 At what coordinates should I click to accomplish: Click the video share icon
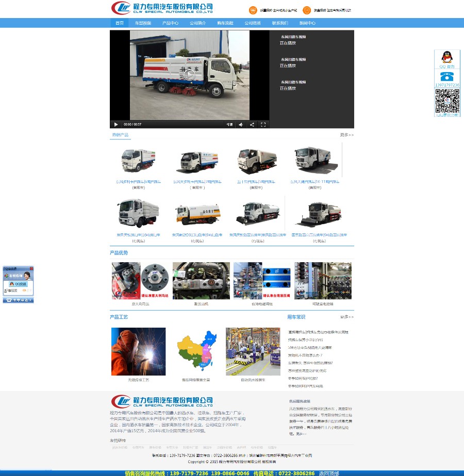click(x=252, y=125)
